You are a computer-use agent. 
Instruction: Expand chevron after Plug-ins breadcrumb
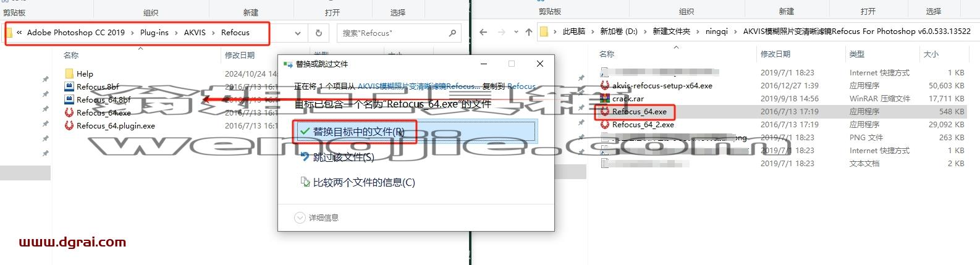coord(176,33)
